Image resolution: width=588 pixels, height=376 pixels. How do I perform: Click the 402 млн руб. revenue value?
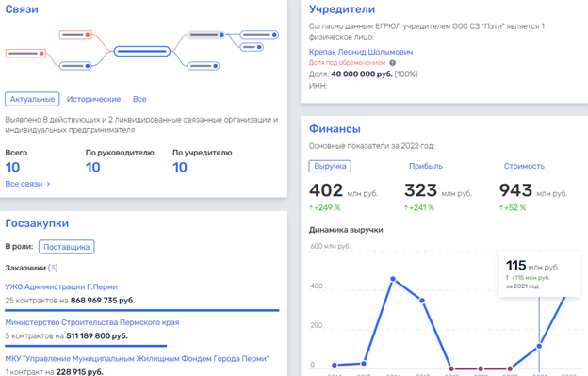pyautogui.click(x=344, y=190)
